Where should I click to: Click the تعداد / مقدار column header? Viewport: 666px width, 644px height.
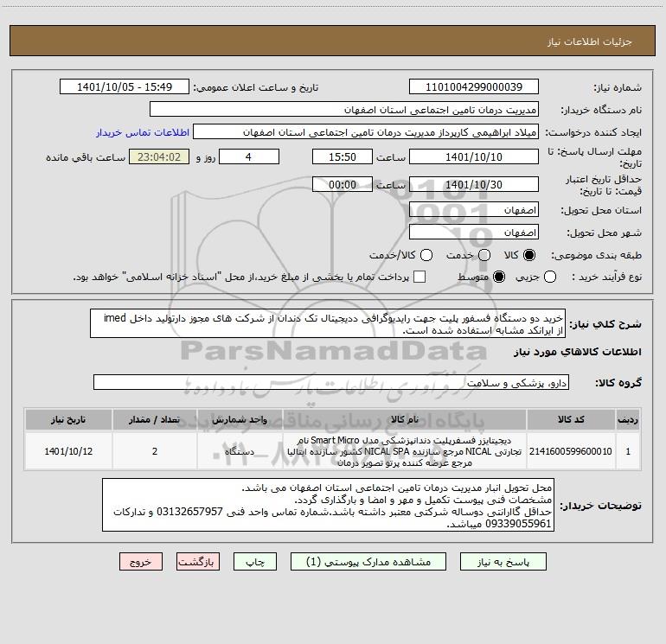tap(155, 419)
